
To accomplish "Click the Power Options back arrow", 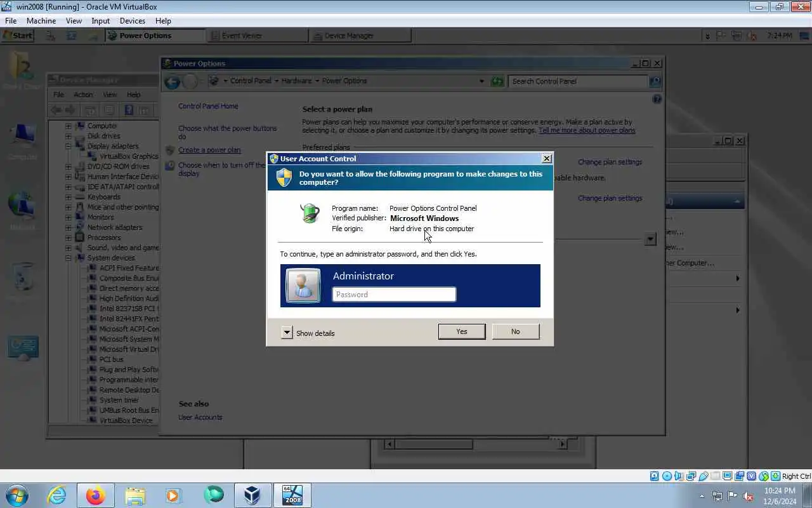I will (x=172, y=81).
